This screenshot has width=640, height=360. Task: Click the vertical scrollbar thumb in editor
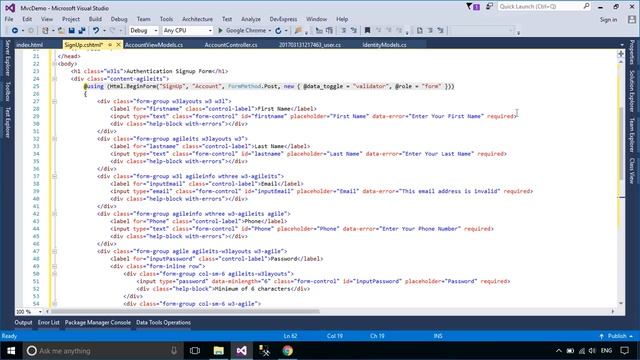pyautogui.click(x=621, y=143)
